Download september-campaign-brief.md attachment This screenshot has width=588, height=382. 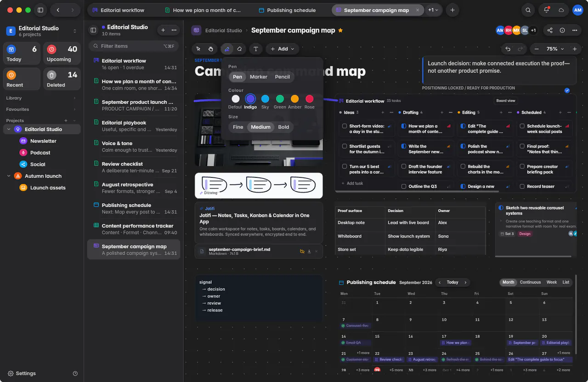coord(309,251)
